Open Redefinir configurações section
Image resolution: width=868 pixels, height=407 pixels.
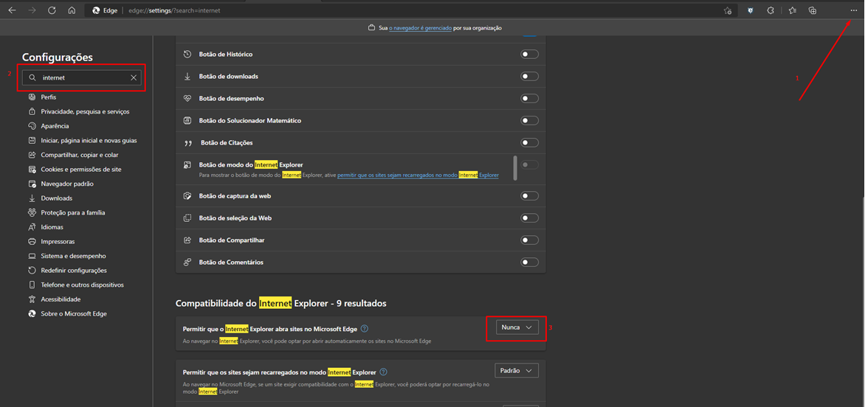tap(74, 271)
